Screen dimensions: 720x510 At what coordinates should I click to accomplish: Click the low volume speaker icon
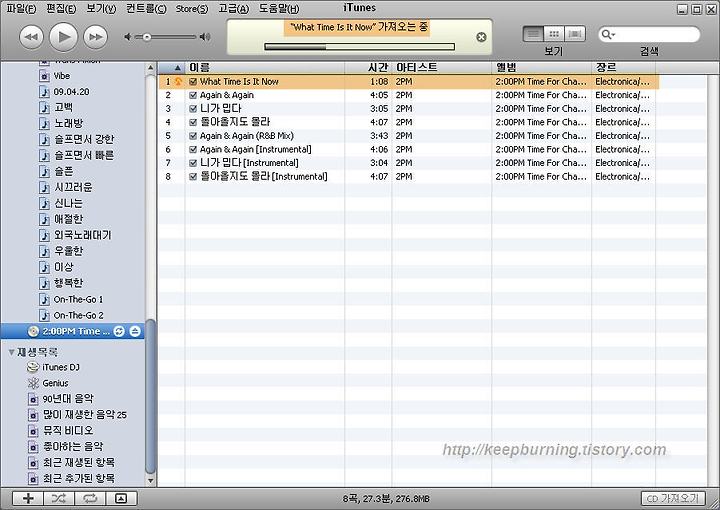tap(128, 37)
